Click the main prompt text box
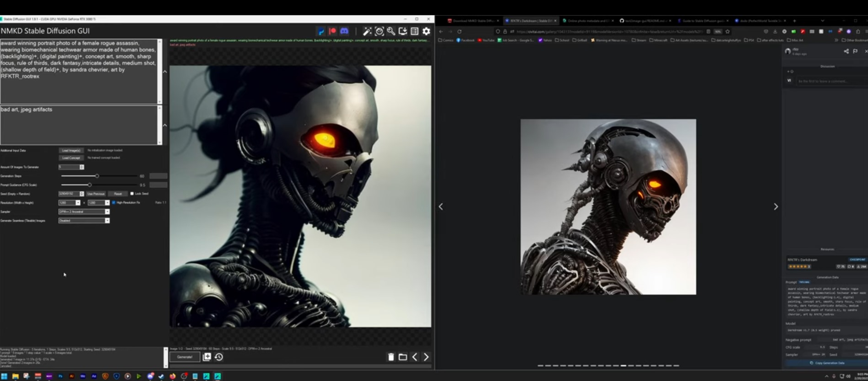This screenshot has width=868, height=381. click(x=79, y=71)
